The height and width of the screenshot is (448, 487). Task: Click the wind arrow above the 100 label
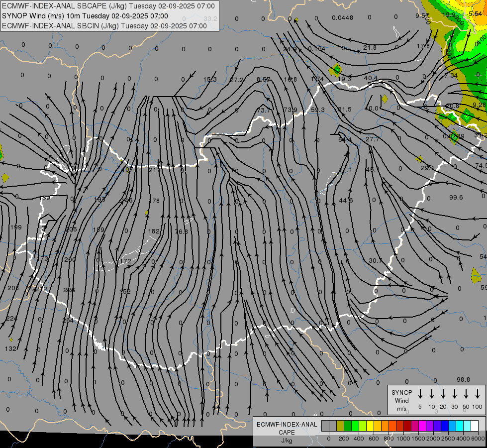(x=478, y=394)
